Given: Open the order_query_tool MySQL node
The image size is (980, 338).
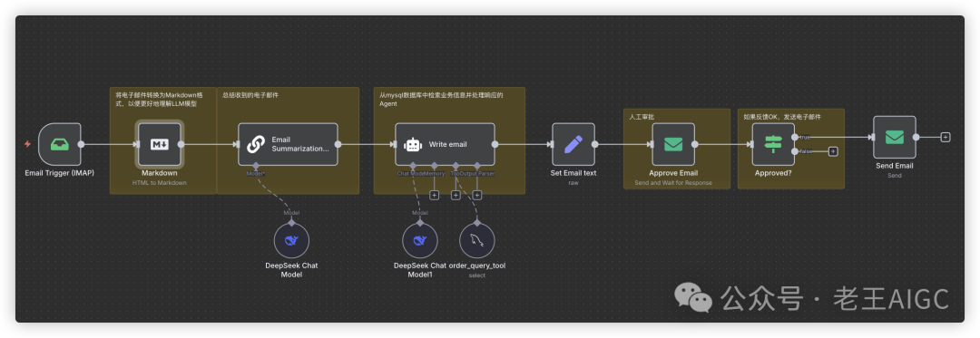Looking at the screenshot, I should coord(477,241).
